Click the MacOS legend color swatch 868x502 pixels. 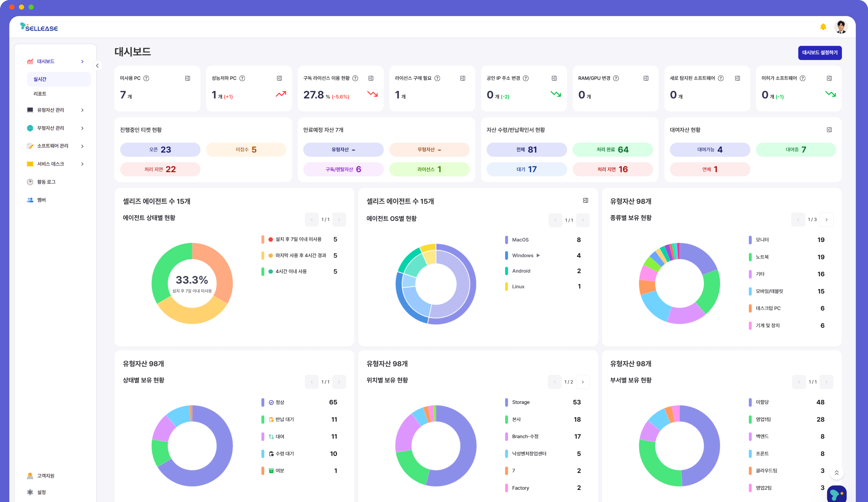coord(506,240)
